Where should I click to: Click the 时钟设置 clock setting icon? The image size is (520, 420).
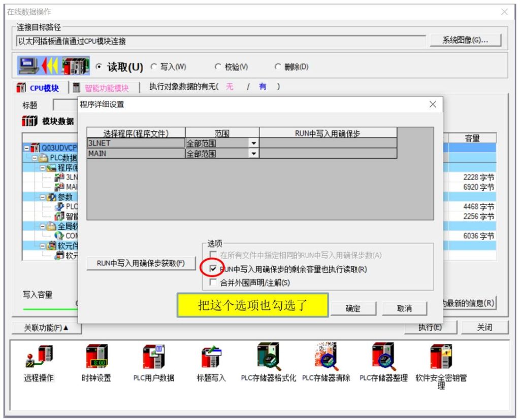[x=96, y=357]
